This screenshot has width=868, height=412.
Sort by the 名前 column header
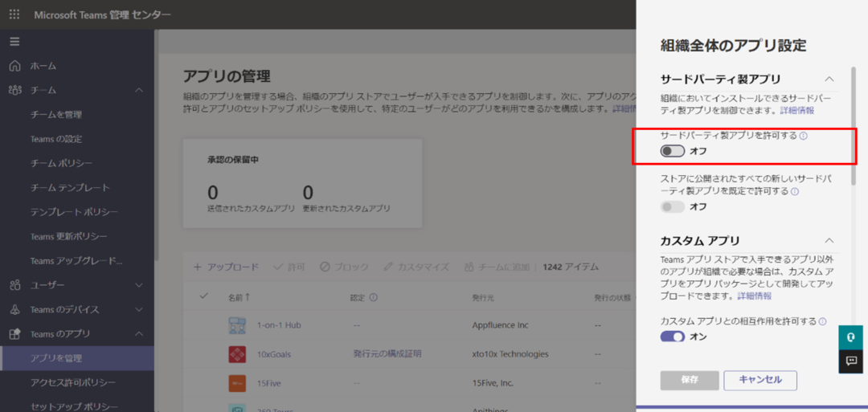(x=240, y=297)
